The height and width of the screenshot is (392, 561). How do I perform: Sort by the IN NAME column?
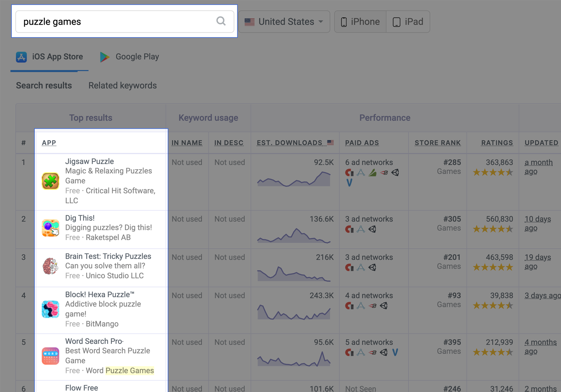click(187, 143)
